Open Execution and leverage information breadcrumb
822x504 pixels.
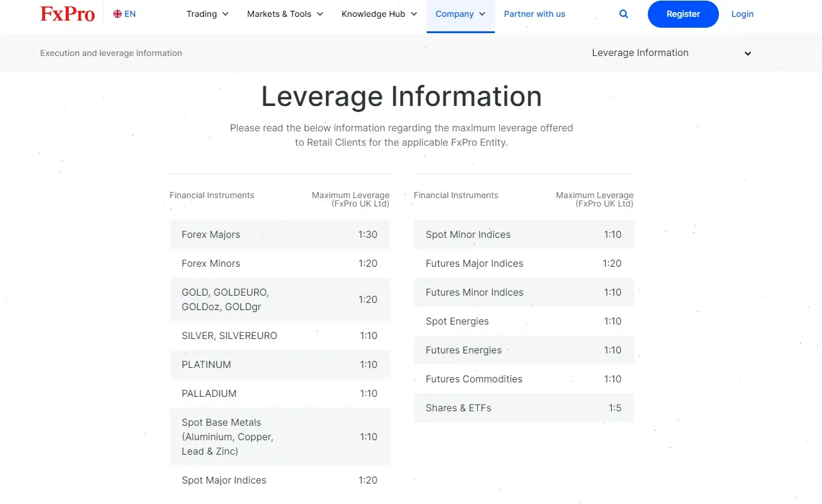pyautogui.click(x=111, y=53)
